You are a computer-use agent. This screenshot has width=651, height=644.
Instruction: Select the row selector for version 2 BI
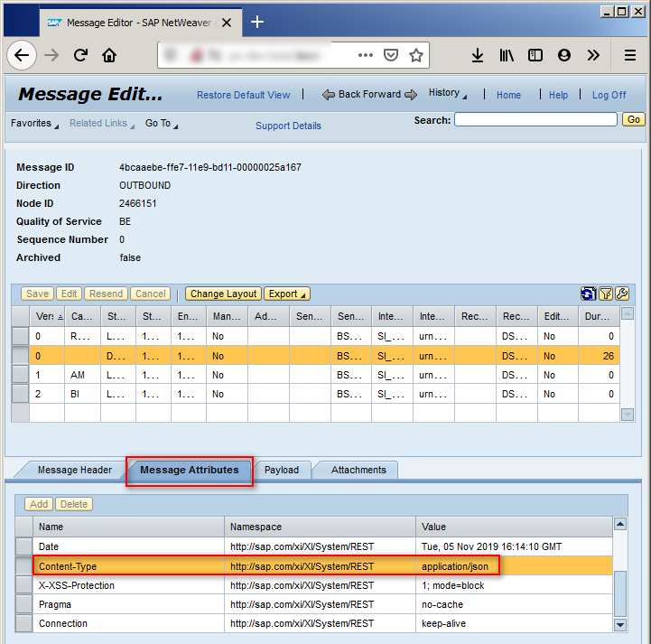click(x=20, y=394)
